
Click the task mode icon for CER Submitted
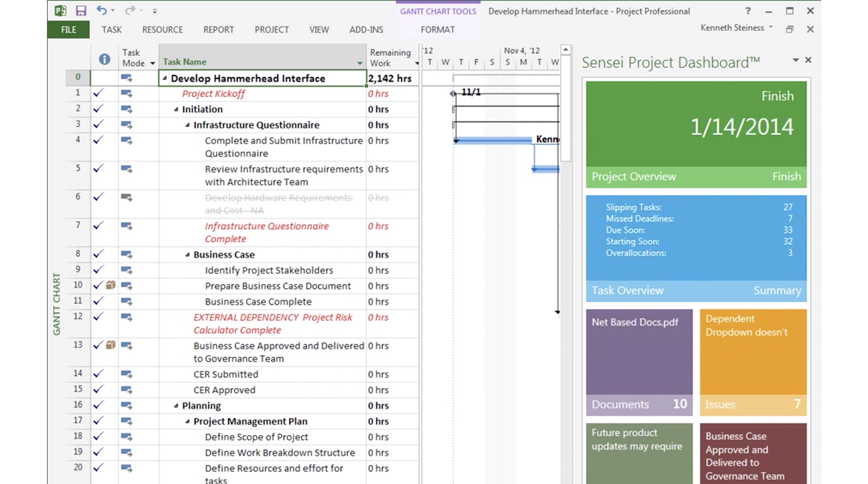(126, 374)
